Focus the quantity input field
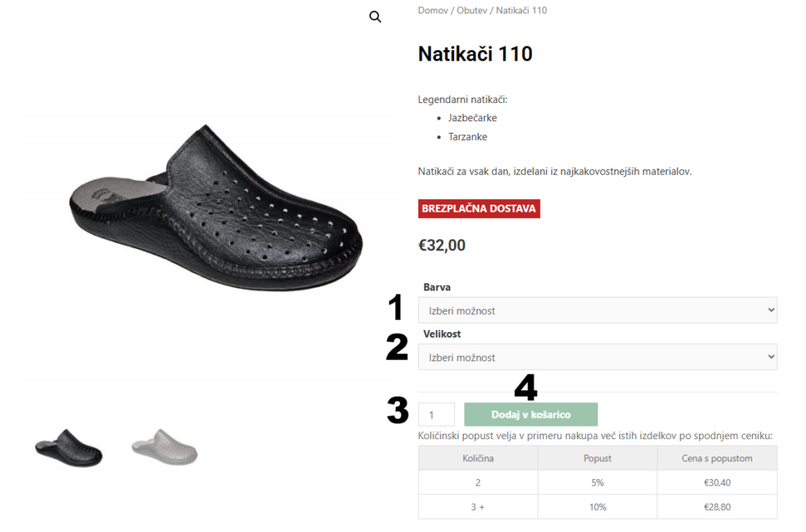806x532 pixels. coord(436,415)
